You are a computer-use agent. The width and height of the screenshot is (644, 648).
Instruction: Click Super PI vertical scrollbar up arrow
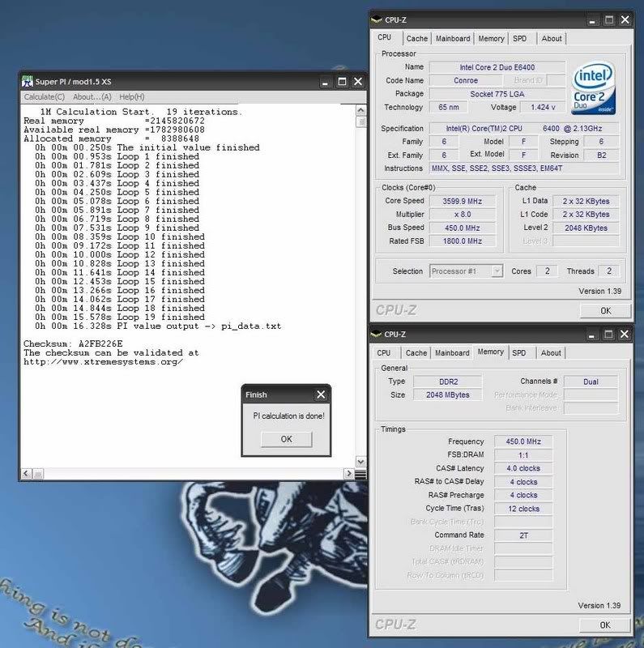pyautogui.click(x=360, y=110)
